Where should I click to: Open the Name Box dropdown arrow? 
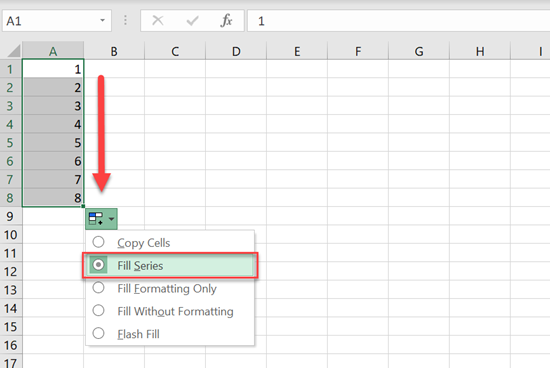pyautogui.click(x=102, y=20)
